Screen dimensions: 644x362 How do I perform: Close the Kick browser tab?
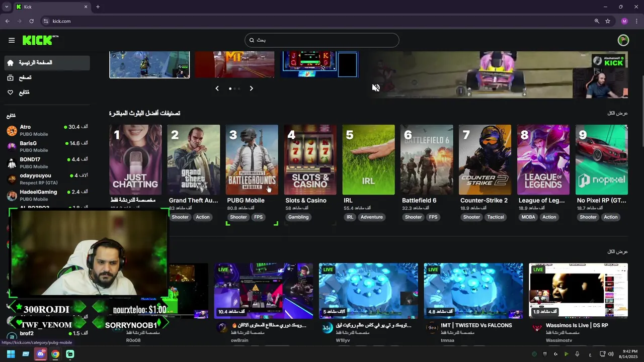coord(86,7)
